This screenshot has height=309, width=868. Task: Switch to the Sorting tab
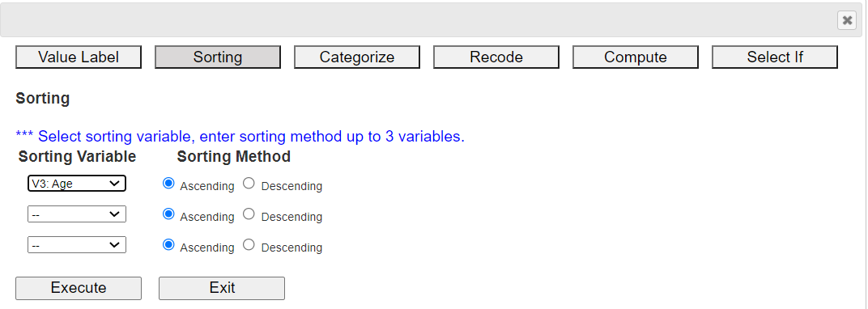point(218,57)
